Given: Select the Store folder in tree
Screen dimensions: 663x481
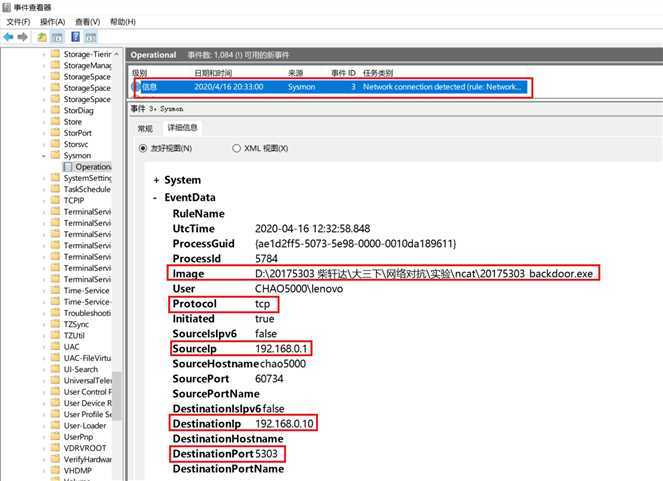Looking at the screenshot, I should (73, 122).
